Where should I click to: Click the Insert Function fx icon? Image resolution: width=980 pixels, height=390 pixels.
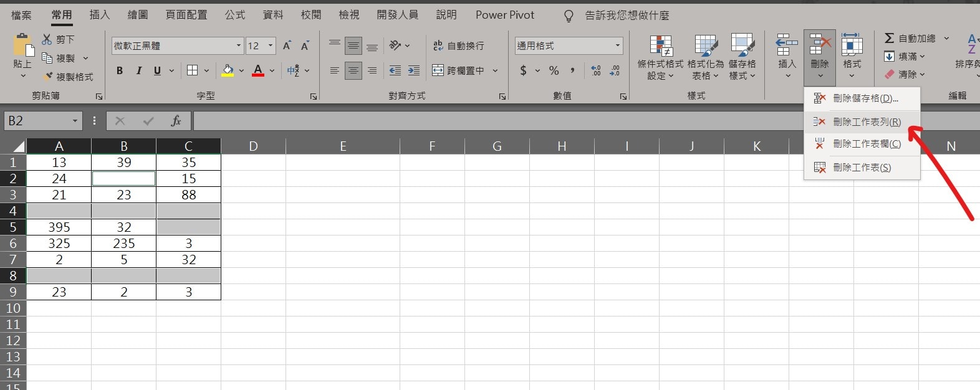176,121
